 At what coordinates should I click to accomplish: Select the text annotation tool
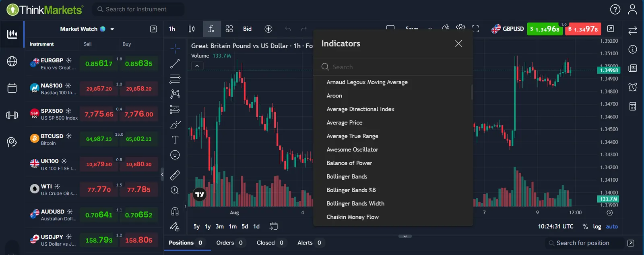[x=175, y=140]
